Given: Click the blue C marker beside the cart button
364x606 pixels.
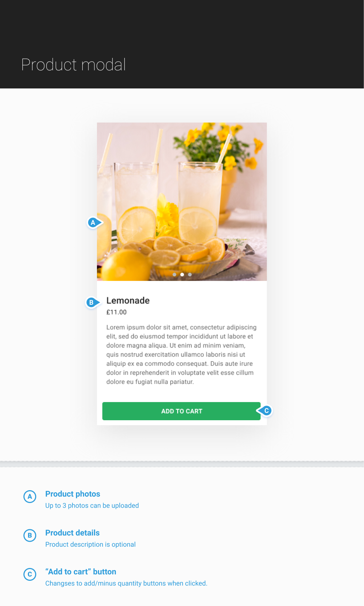Looking at the screenshot, I should tap(265, 411).
